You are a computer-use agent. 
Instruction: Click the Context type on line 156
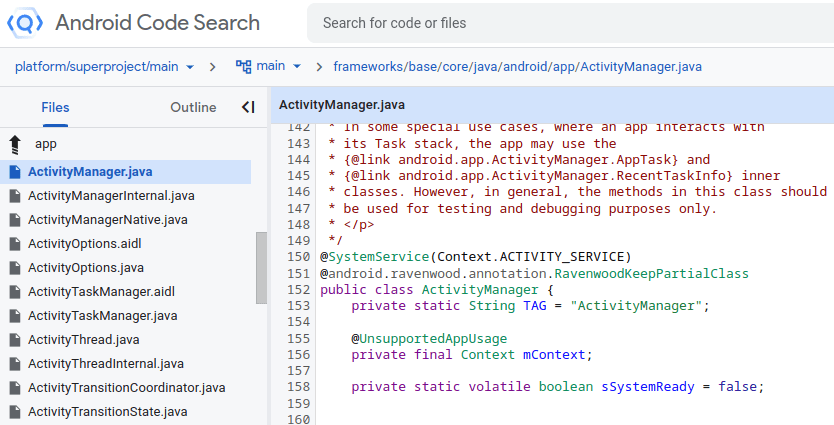pyautogui.click(x=488, y=355)
